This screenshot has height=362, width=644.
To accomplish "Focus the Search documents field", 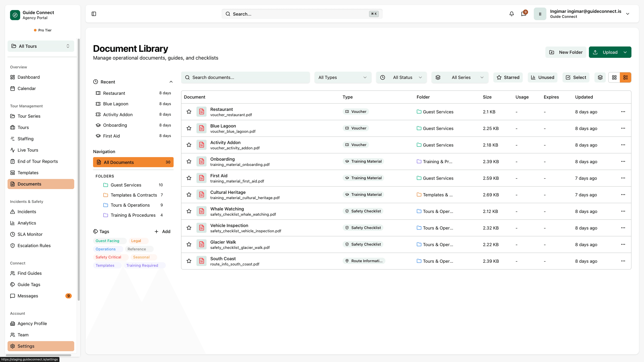I will 245,77.
